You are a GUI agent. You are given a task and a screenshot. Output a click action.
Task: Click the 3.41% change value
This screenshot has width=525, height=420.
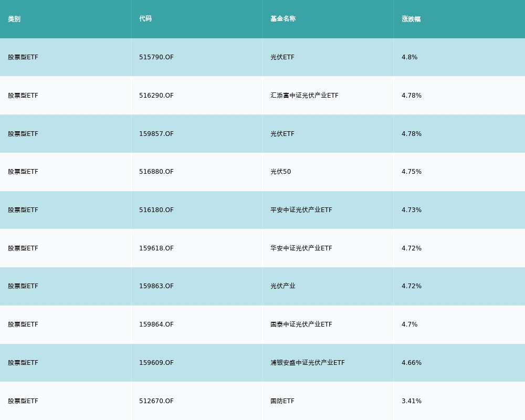click(x=412, y=401)
